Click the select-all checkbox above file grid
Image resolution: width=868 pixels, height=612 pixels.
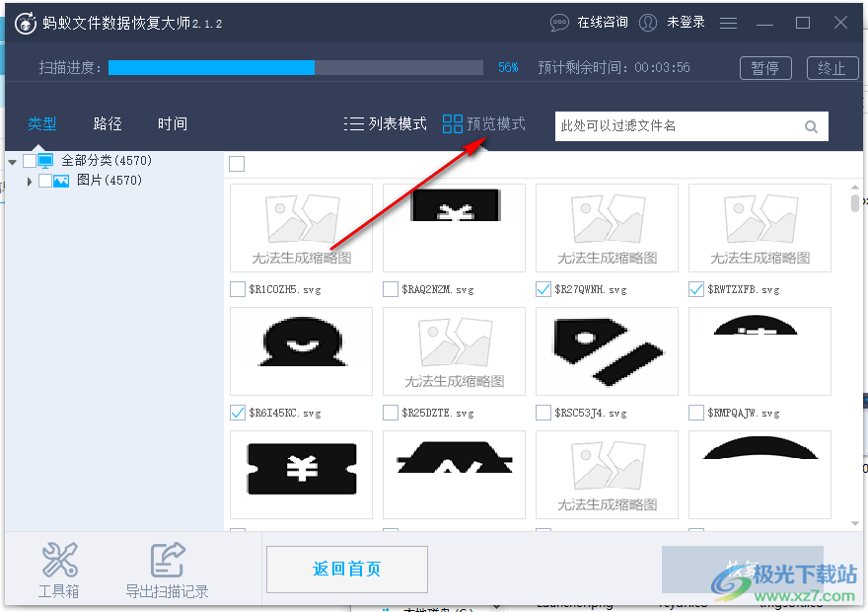coord(235,164)
